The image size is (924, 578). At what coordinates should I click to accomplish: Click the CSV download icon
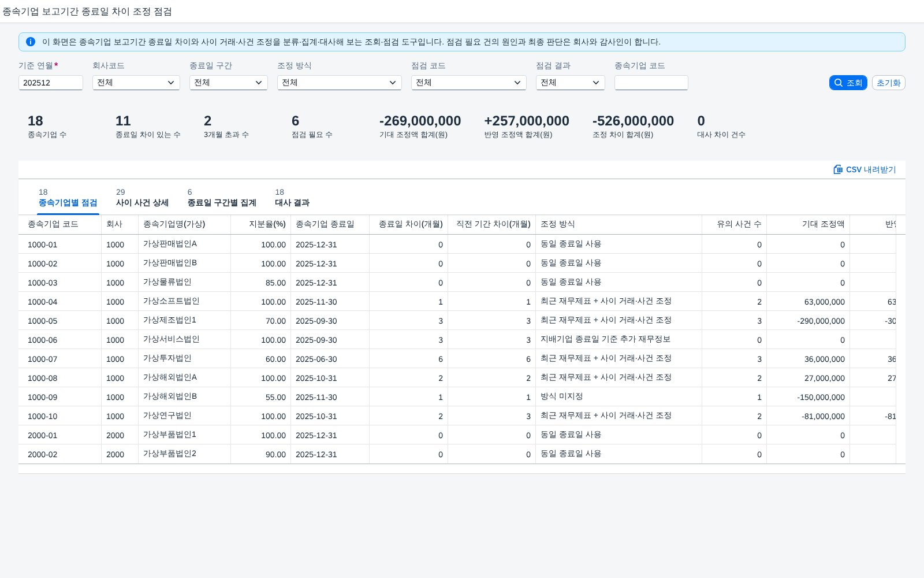(838, 169)
